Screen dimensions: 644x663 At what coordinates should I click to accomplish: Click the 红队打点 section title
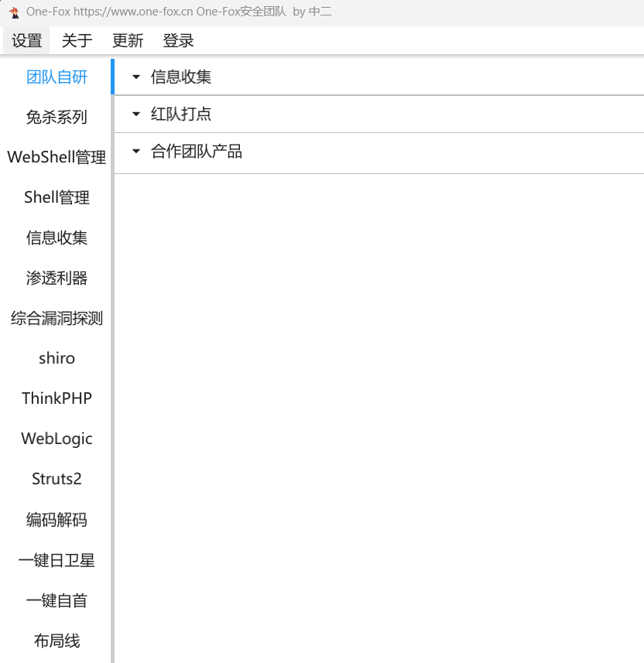pos(181,114)
